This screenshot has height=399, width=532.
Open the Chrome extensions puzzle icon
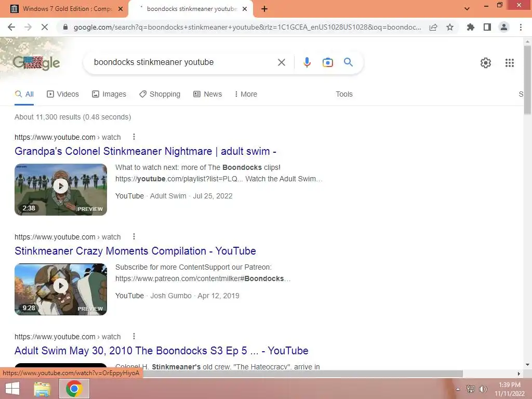coord(471,27)
